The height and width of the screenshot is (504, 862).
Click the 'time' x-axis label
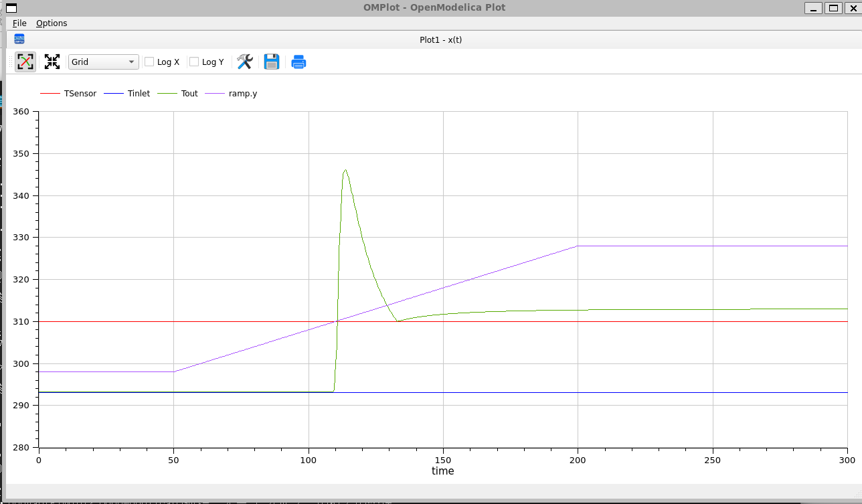pyautogui.click(x=442, y=471)
